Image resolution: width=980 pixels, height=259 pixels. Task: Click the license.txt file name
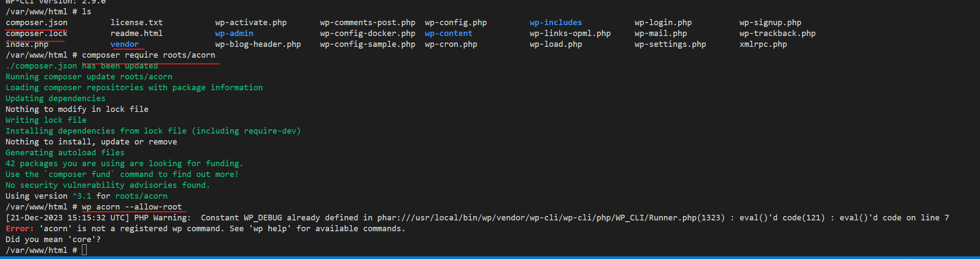pyautogui.click(x=136, y=23)
